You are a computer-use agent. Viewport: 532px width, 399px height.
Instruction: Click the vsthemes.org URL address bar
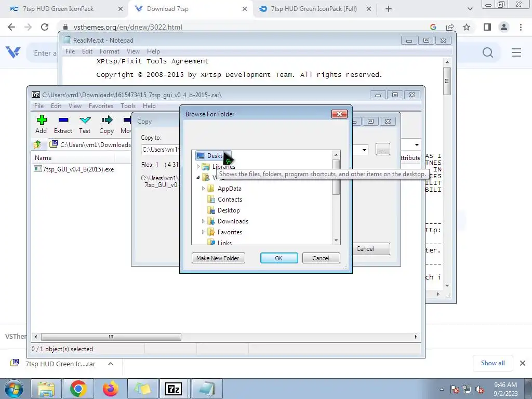coord(128,27)
